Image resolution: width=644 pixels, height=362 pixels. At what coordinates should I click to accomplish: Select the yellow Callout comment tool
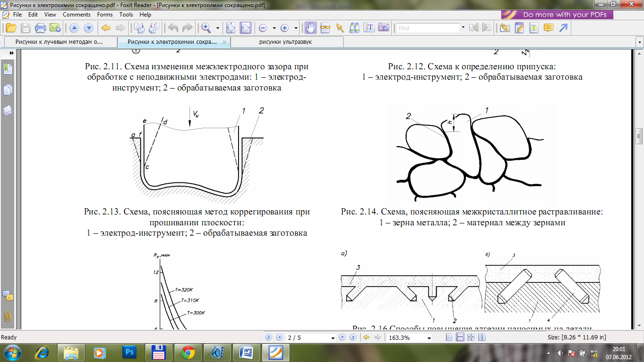coord(548,28)
